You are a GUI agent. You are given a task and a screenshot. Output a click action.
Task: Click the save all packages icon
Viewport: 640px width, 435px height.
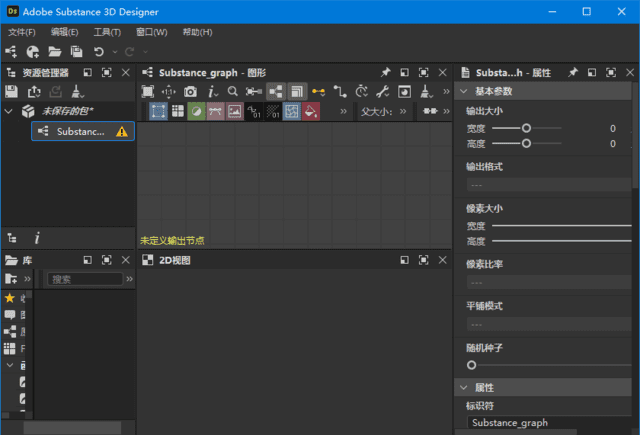click(x=76, y=51)
